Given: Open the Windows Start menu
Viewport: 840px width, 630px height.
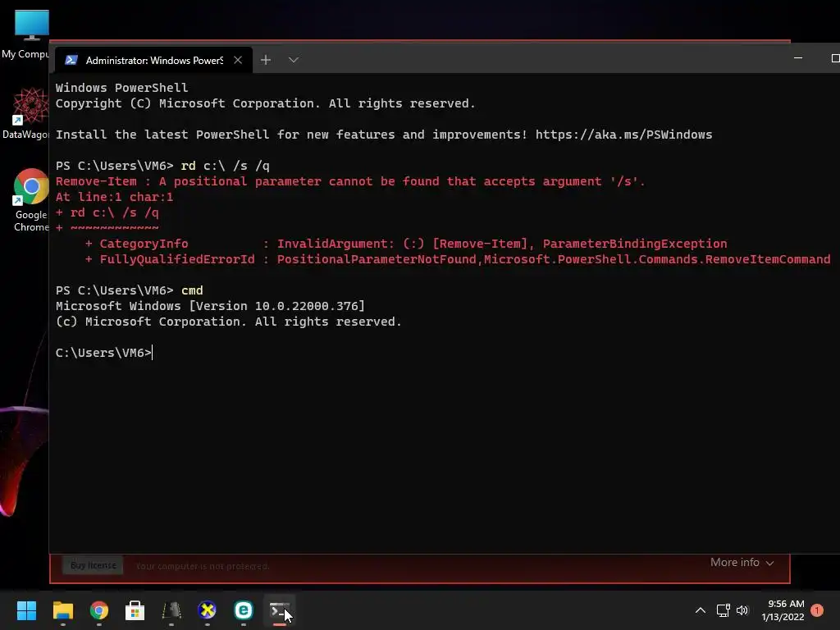Looking at the screenshot, I should pos(26,610).
